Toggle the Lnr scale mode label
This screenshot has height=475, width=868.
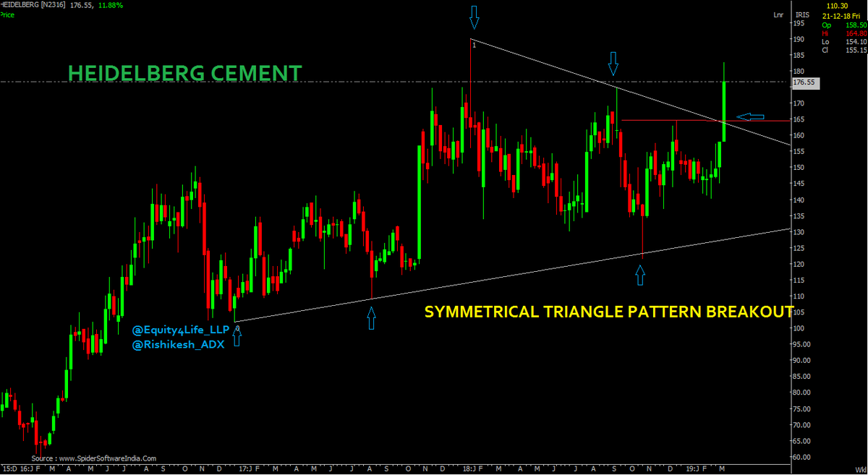click(x=778, y=14)
